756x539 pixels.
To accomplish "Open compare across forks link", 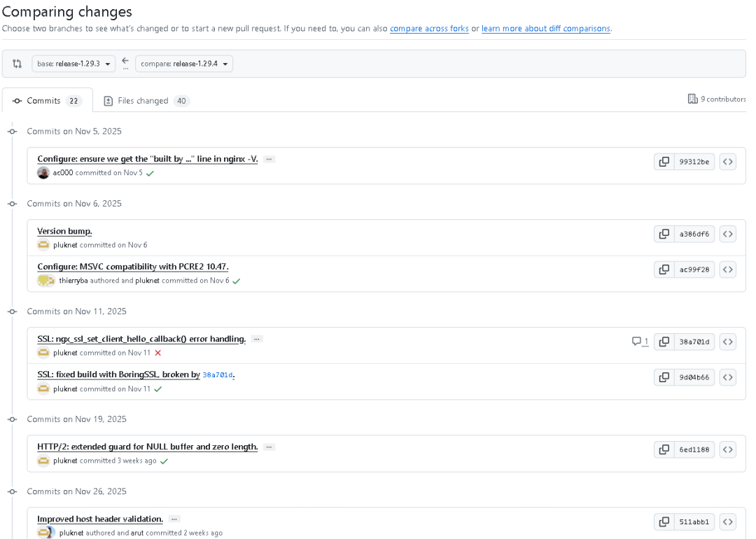I will point(429,29).
